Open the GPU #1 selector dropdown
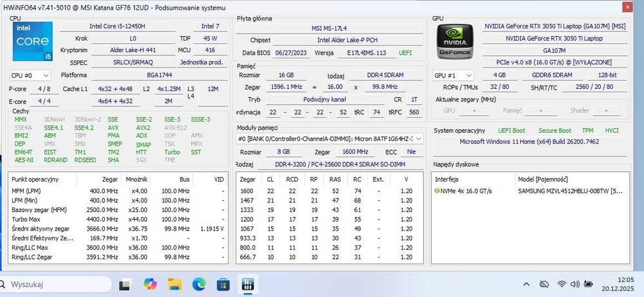 click(x=453, y=75)
